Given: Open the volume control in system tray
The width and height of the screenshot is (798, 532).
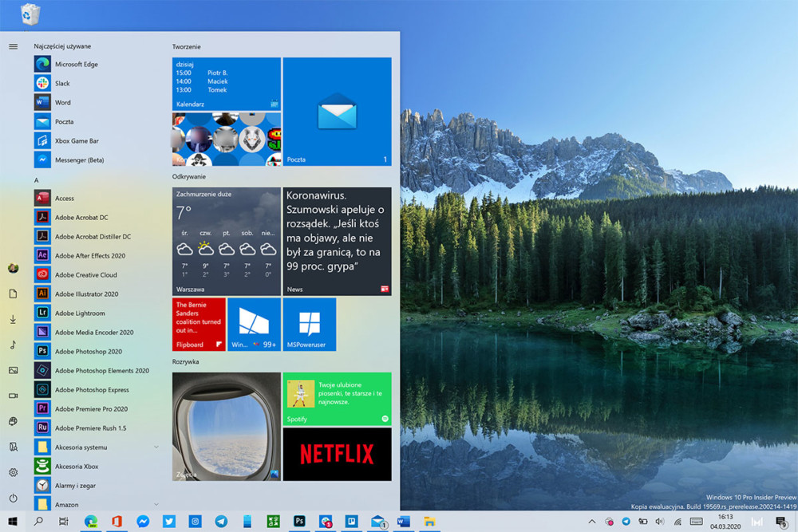Looking at the screenshot, I should tap(660, 522).
